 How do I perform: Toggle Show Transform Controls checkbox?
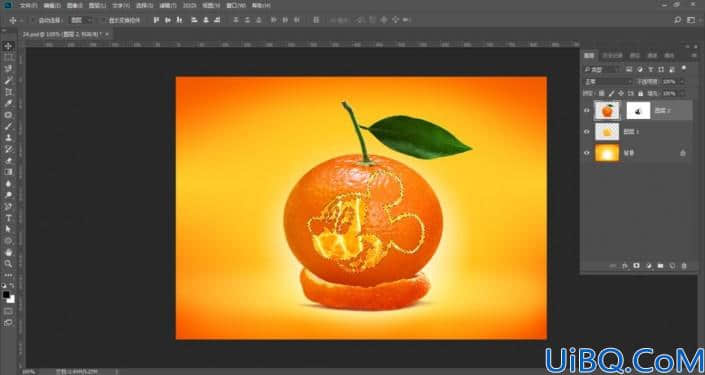pyautogui.click(x=103, y=20)
